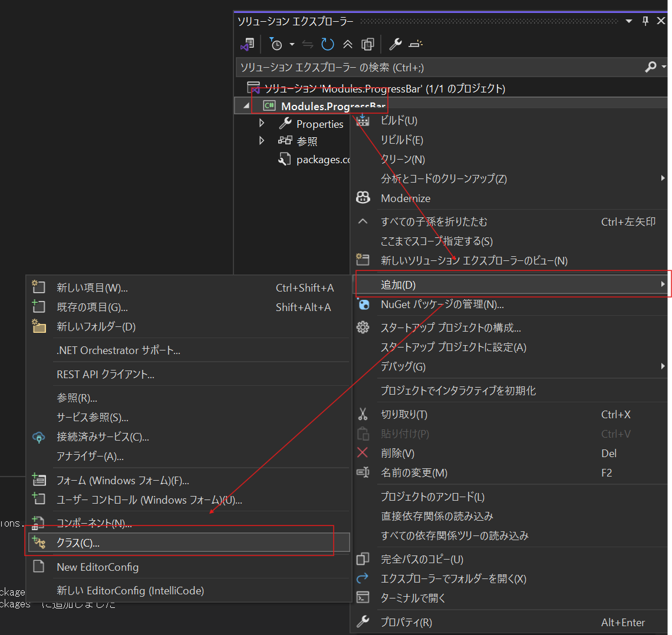Choose アナライザー(A)...
672x635 pixels.
pyautogui.click(x=189, y=457)
